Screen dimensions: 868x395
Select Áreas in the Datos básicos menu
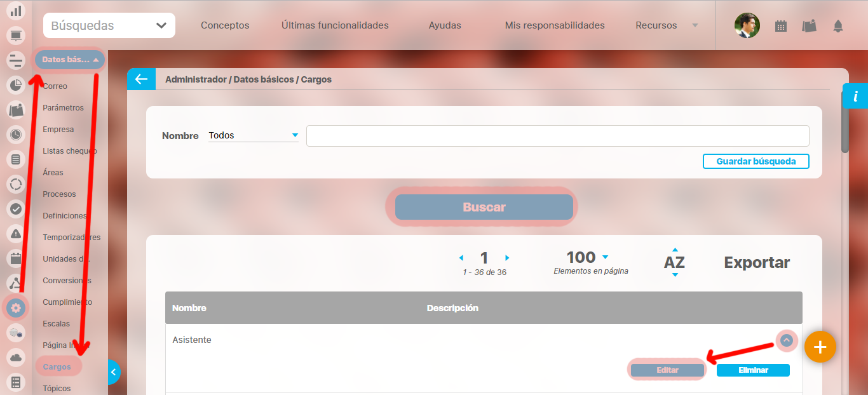[x=53, y=172]
